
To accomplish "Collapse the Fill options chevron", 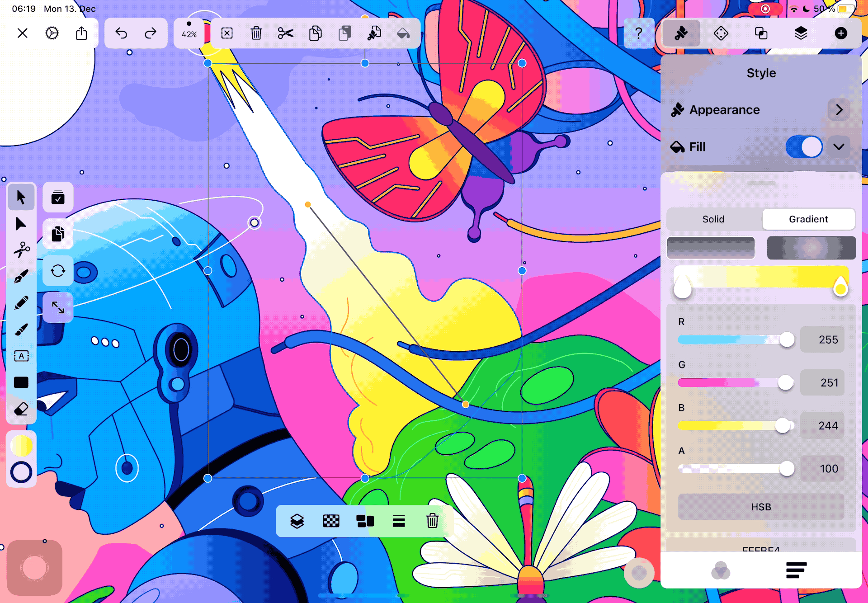I will click(x=839, y=147).
